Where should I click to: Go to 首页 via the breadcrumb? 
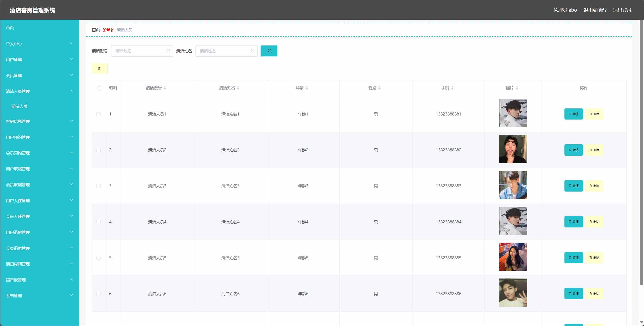tap(96, 30)
